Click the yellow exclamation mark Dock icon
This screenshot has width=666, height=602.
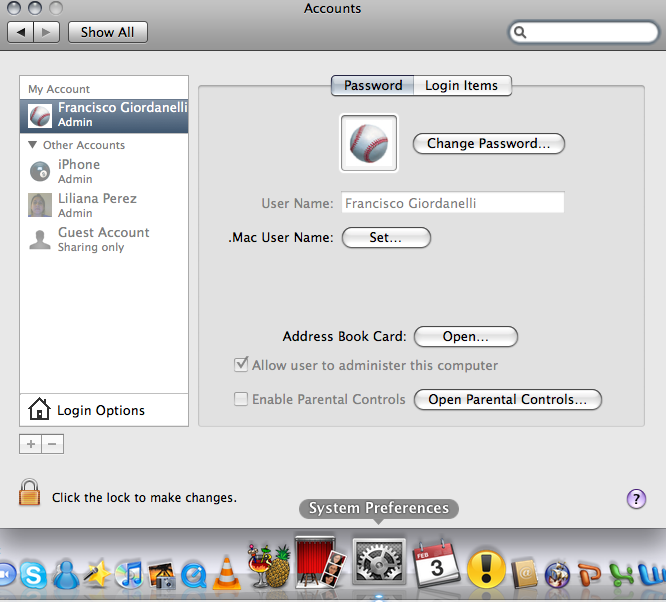click(486, 570)
